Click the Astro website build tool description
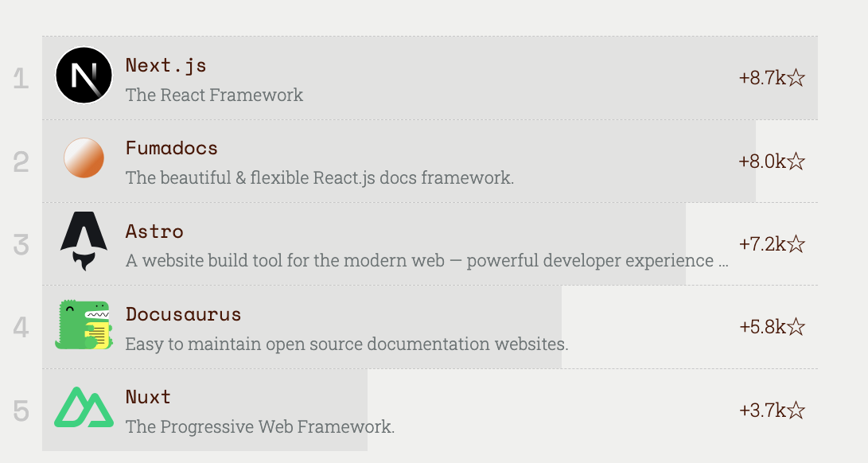 pos(426,261)
